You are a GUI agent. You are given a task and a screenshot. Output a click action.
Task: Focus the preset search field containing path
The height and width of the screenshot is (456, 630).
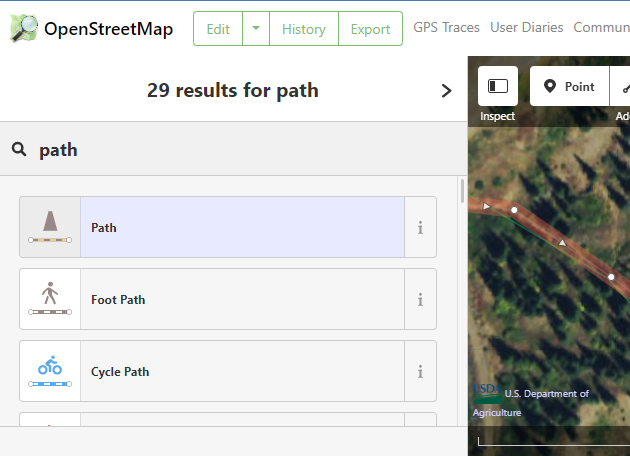233,149
